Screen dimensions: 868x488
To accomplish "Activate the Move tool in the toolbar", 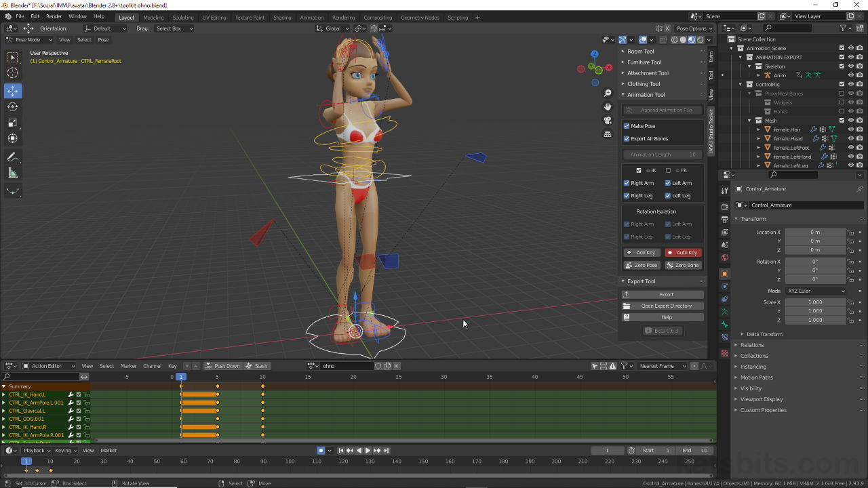I will (13, 91).
